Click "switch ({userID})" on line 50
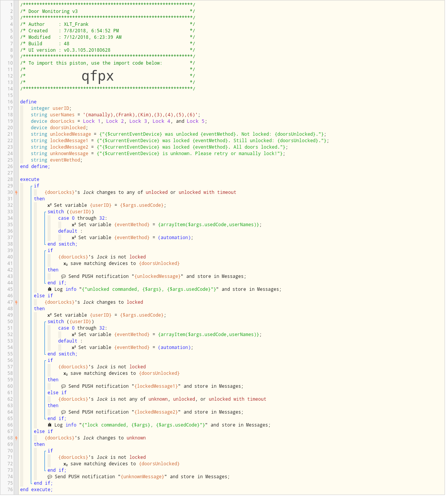The image size is (448, 498). (x=71, y=322)
